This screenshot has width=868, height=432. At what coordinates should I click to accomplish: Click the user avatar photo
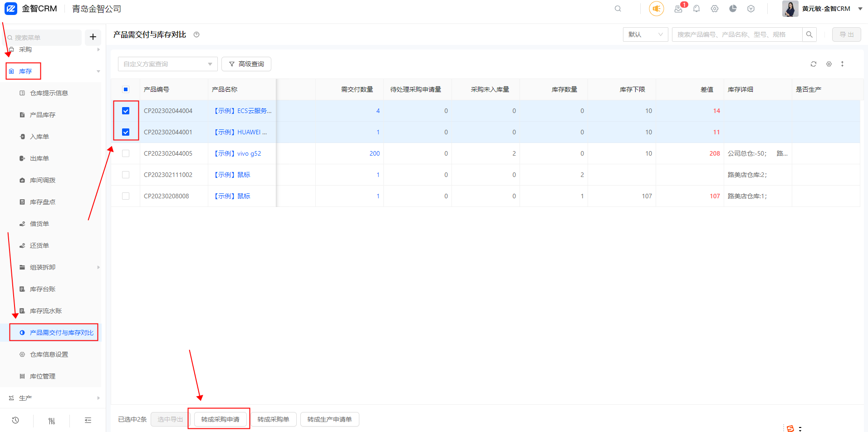point(790,9)
